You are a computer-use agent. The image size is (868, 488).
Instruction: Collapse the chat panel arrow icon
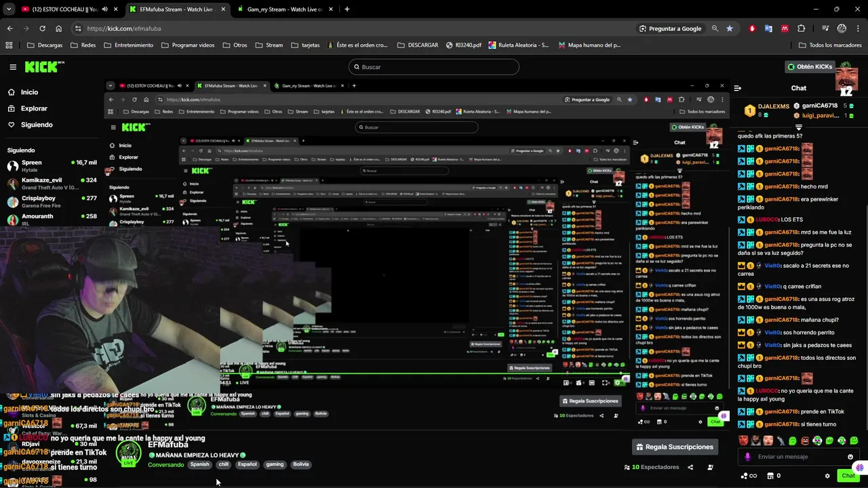point(738,88)
